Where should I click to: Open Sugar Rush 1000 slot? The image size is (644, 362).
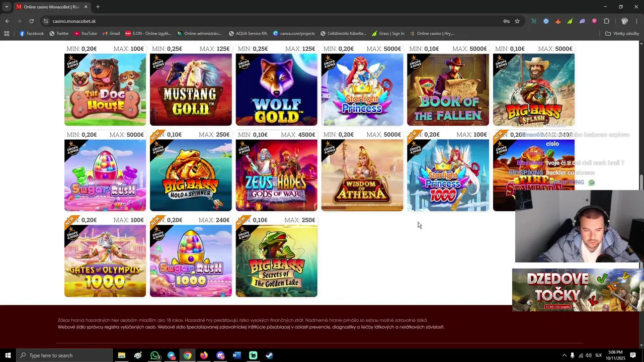(x=191, y=261)
